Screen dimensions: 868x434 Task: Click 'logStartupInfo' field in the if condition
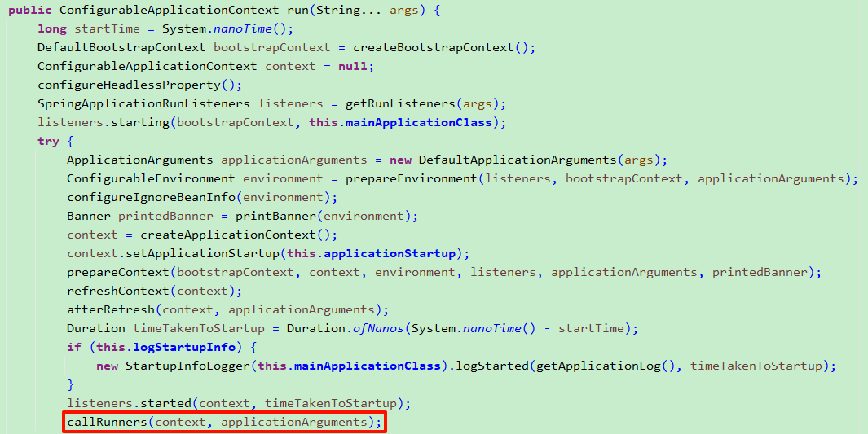click(x=183, y=348)
